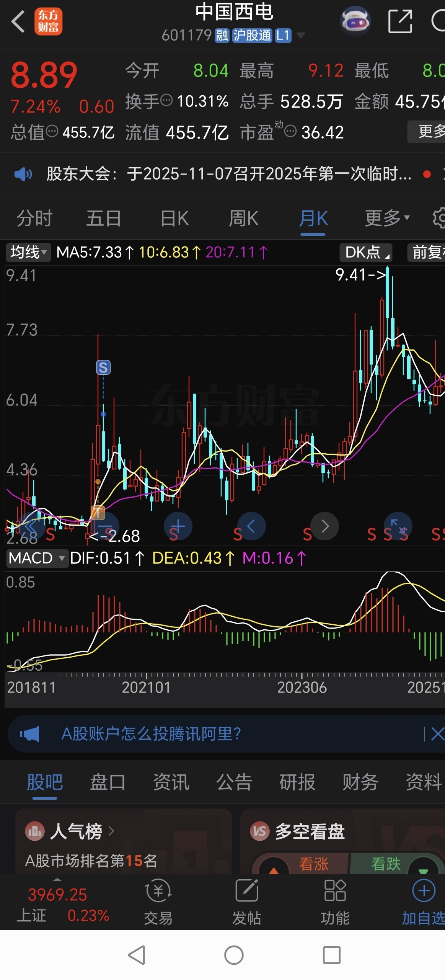Open the robot assistant avatar
445x980 pixels.
(x=355, y=21)
